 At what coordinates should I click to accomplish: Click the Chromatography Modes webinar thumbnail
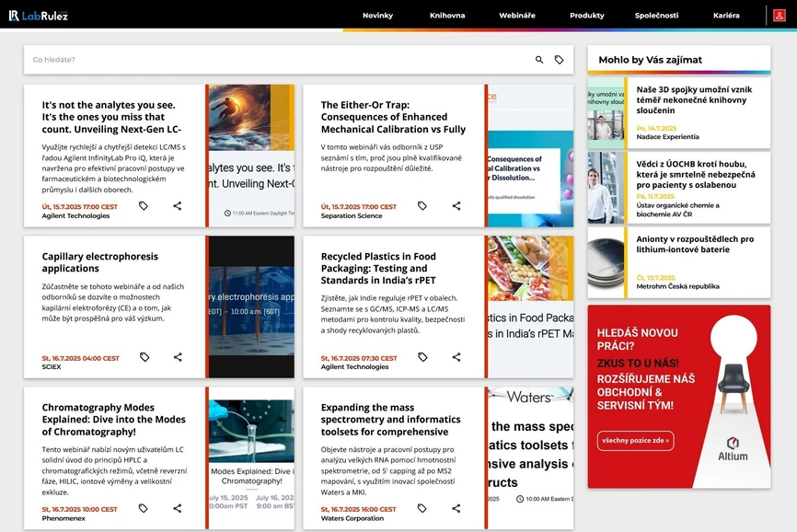pyautogui.click(x=251, y=457)
